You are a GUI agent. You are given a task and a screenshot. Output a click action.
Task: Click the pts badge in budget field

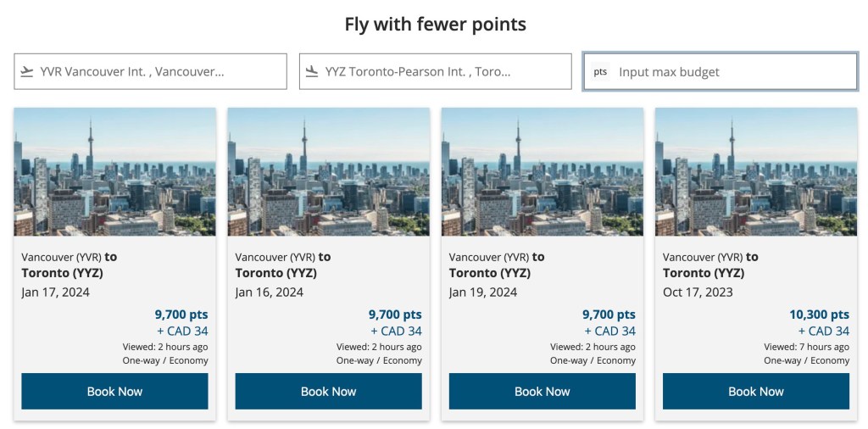click(600, 72)
